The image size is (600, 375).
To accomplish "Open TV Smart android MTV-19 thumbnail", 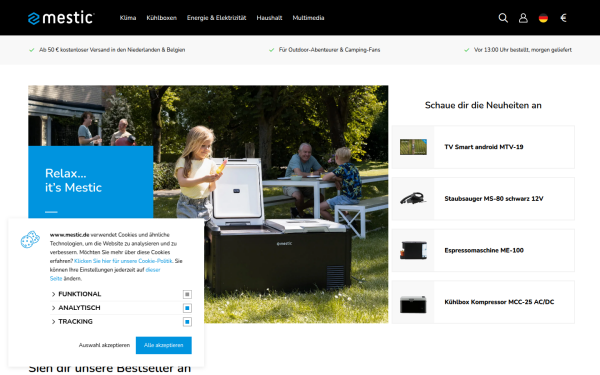I will tap(413, 147).
